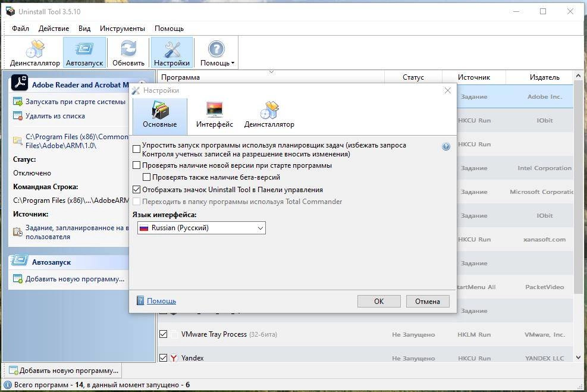Click the scrollbar up arrow in program list
The image size is (587, 392).
point(579,76)
